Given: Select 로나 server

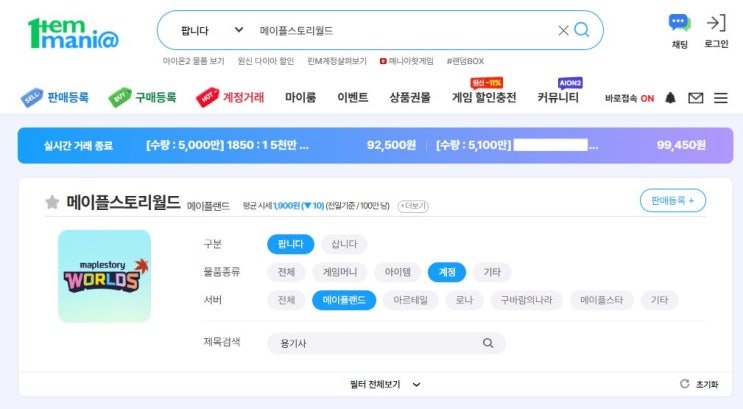Looking at the screenshot, I should [464, 300].
